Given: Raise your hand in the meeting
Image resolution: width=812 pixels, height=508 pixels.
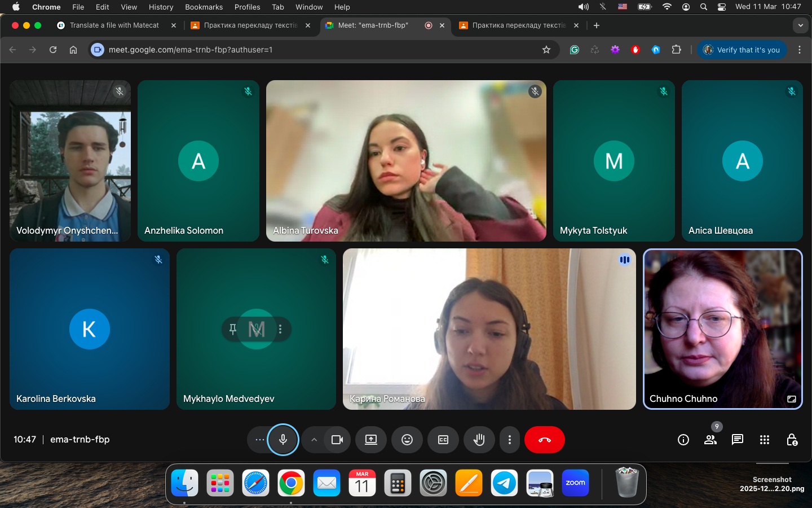Looking at the screenshot, I should pos(479,440).
